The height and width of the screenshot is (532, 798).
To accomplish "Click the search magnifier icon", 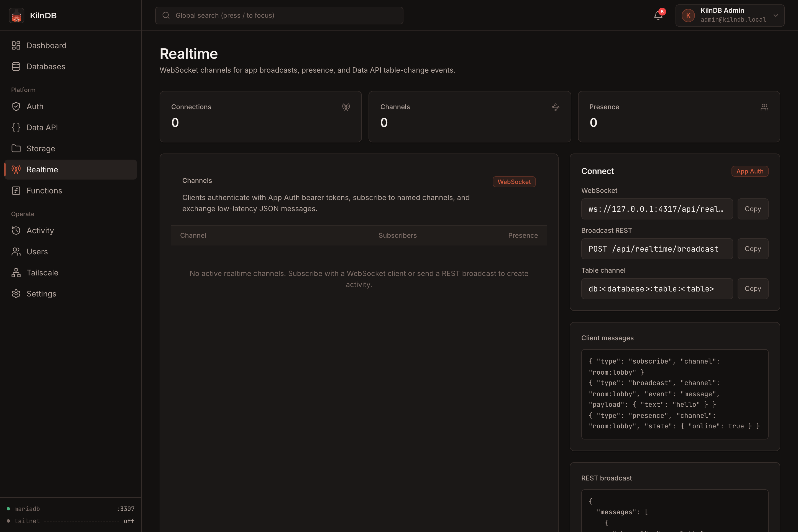I will [x=166, y=15].
